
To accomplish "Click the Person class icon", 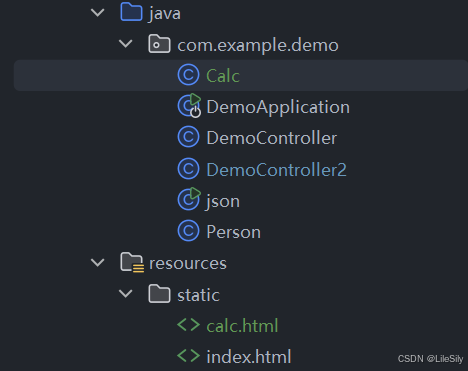I will click(x=188, y=231).
